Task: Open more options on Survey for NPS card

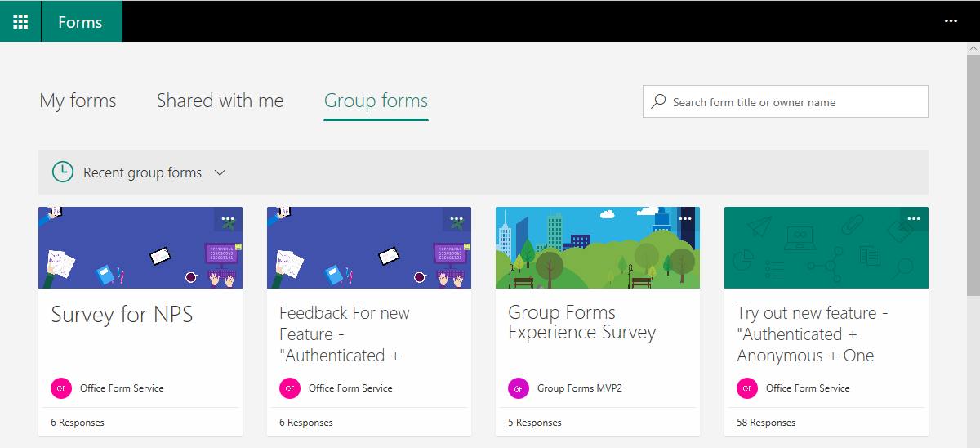Action: coord(228,219)
